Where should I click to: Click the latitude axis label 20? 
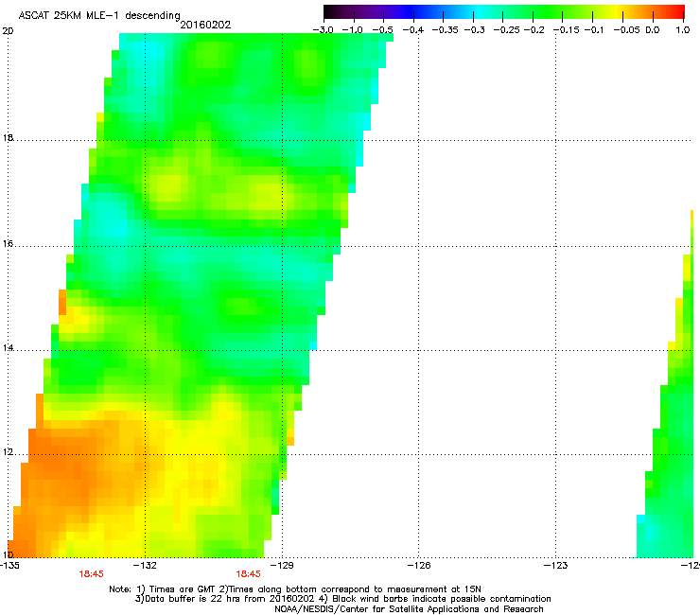[x=8, y=31]
